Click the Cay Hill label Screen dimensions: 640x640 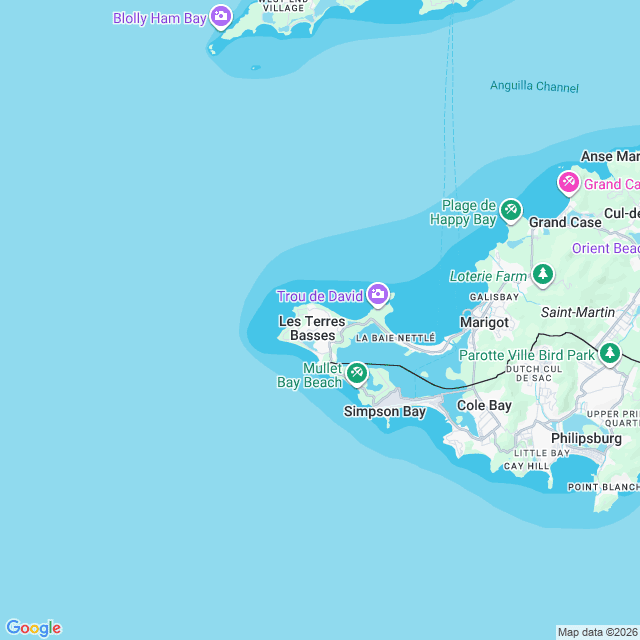pos(527,466)
